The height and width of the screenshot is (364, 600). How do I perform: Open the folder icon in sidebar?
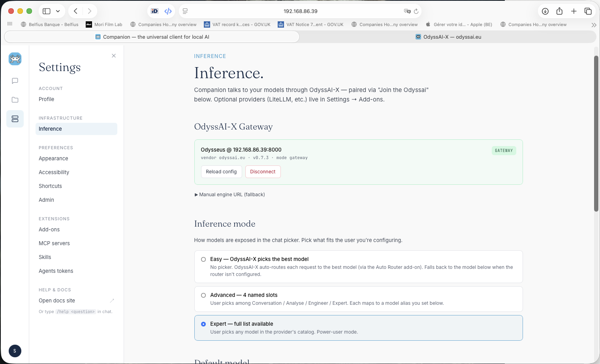15,100
